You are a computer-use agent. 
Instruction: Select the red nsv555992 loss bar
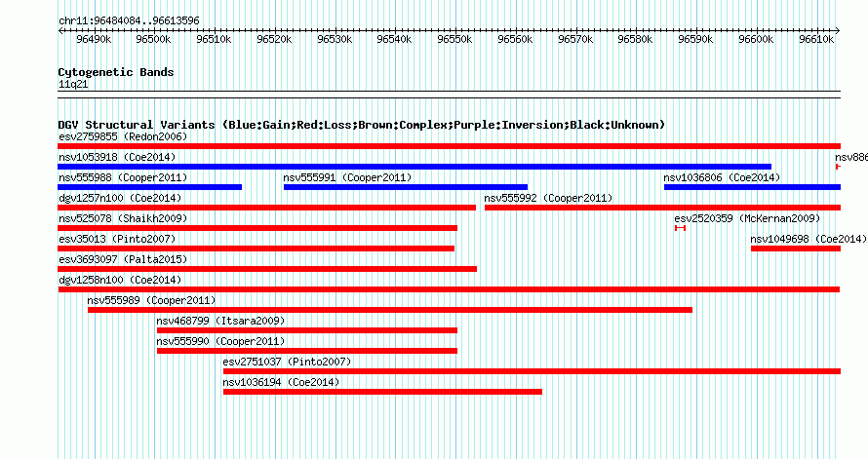[x=662, y=208]
